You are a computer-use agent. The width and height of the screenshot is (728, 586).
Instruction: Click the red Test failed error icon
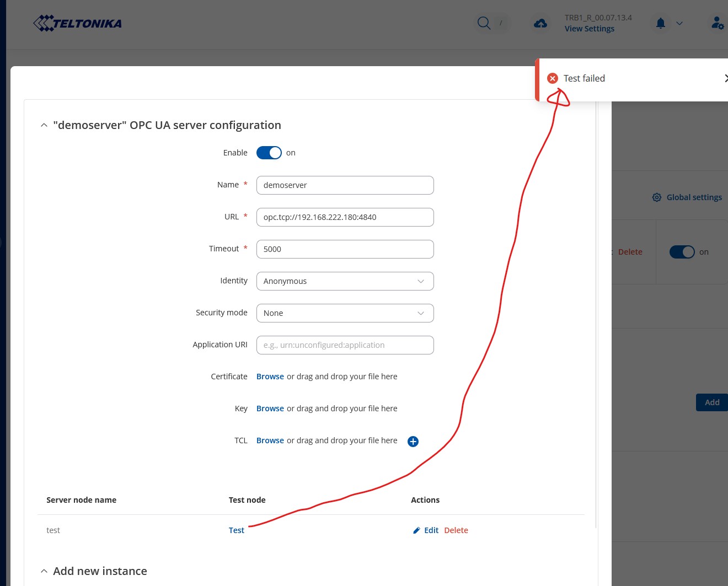tap(553, 78)
